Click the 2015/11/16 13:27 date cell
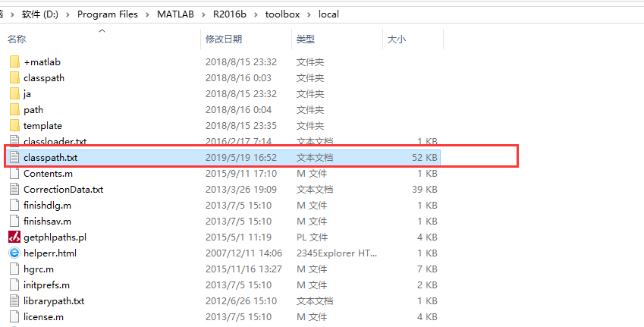644x327 pixels. tap(244, 269)
